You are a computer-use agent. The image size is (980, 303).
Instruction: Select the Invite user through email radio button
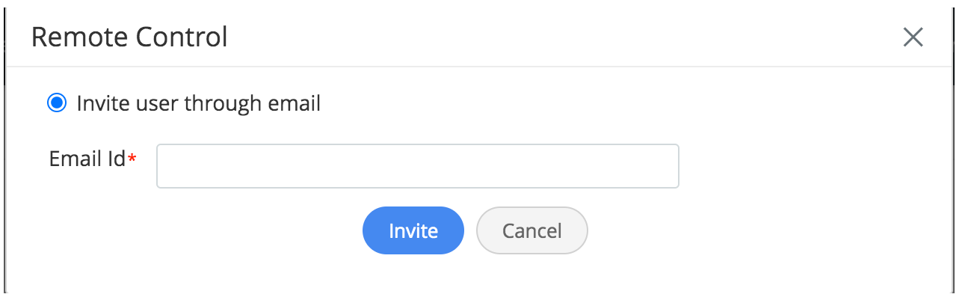pyautogui.click(x=57, y=103)
